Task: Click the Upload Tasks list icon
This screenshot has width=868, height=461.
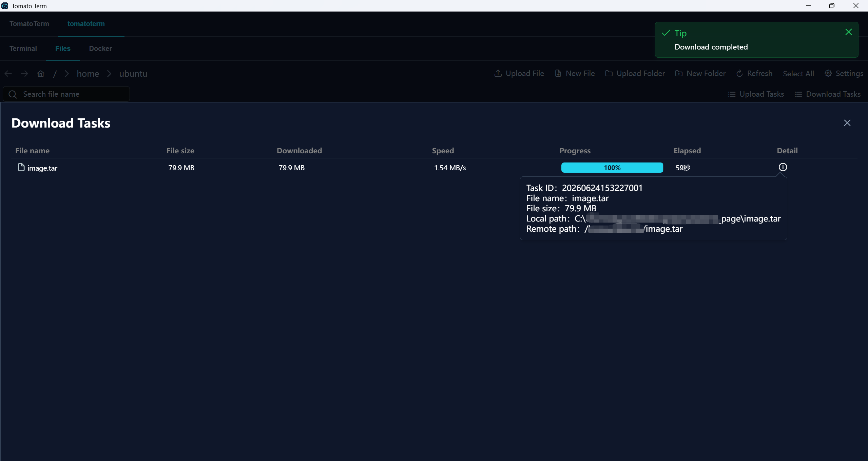Action: tap(732, 94)
